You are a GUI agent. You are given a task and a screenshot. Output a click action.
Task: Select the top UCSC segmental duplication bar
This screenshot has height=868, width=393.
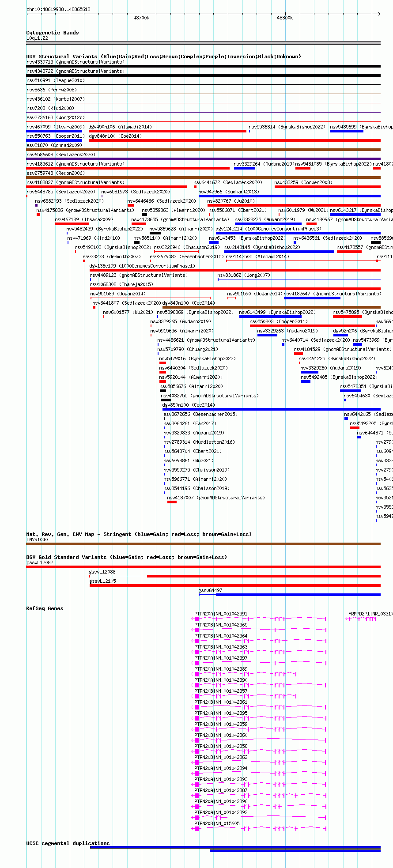235,847
